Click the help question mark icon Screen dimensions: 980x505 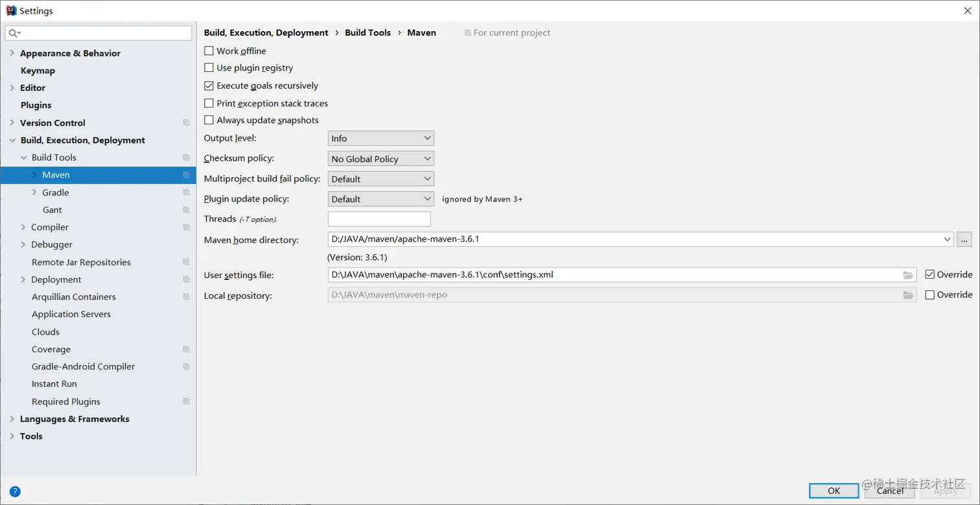point(15,491)
